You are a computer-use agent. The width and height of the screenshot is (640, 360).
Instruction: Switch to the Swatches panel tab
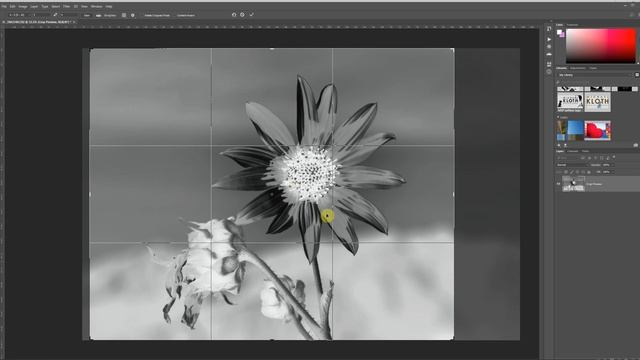[x=572, y=25]
